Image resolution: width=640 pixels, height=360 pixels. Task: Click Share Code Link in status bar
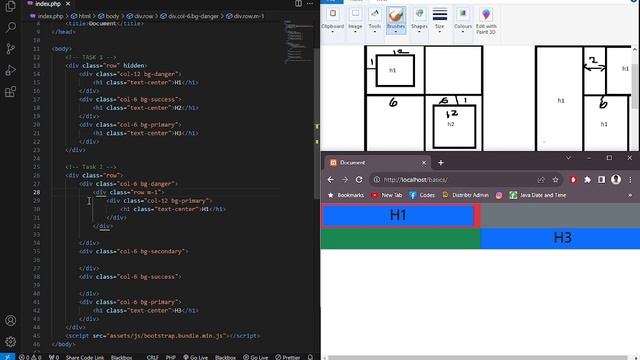tap(85, 357)
